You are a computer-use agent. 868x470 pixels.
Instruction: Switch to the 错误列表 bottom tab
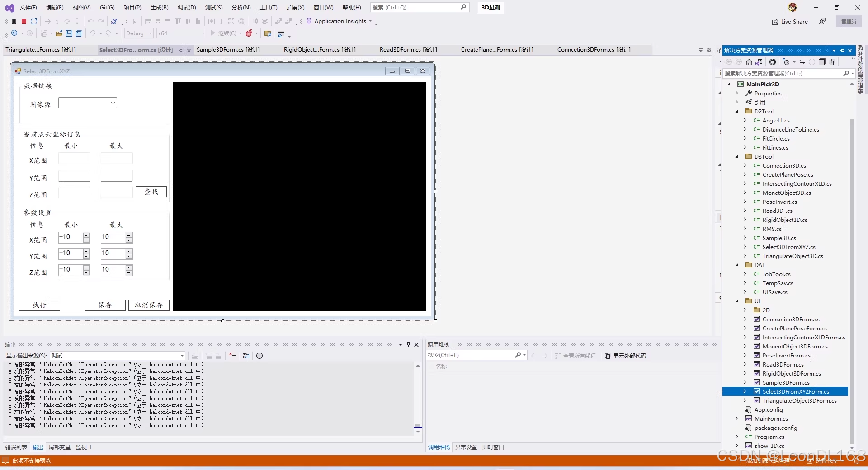click(x=16, y=447)
